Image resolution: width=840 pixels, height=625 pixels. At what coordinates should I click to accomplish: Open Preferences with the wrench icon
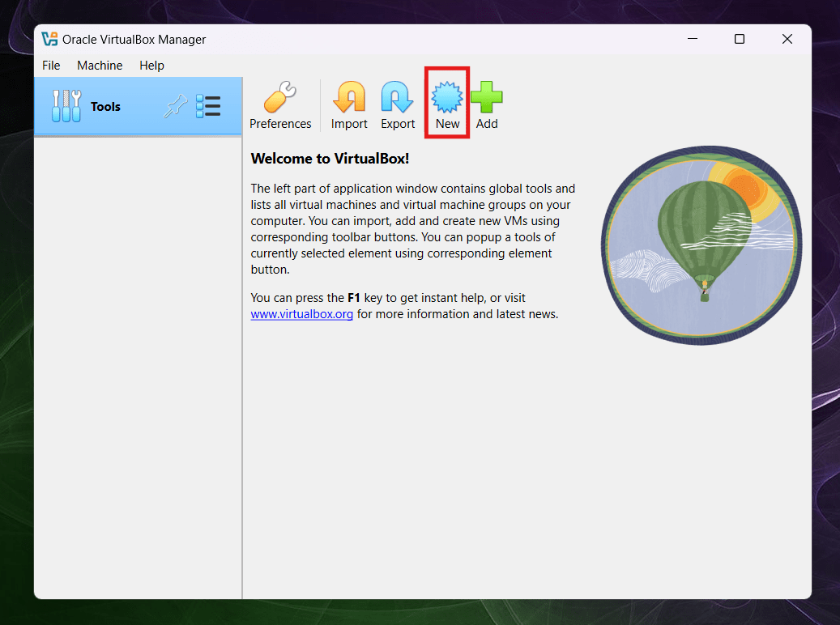(x=280, y=99)
